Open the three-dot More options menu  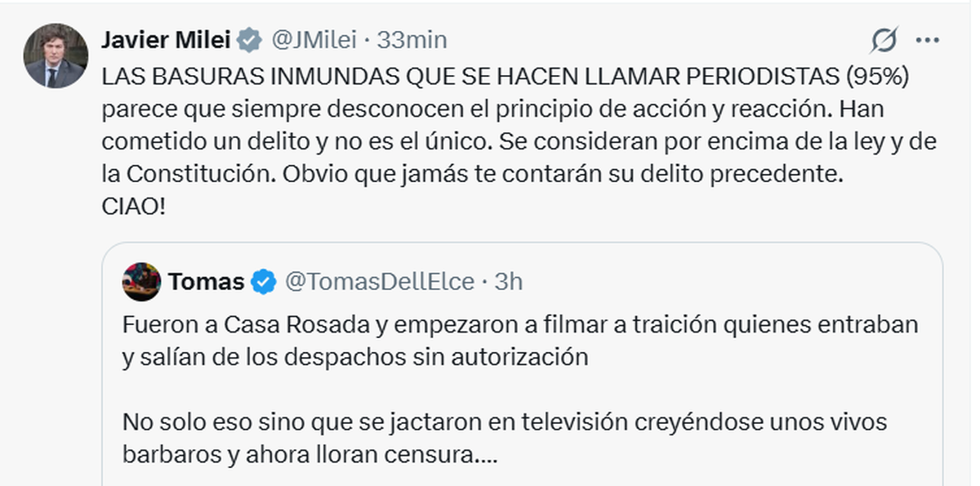[x=927, y=39]
